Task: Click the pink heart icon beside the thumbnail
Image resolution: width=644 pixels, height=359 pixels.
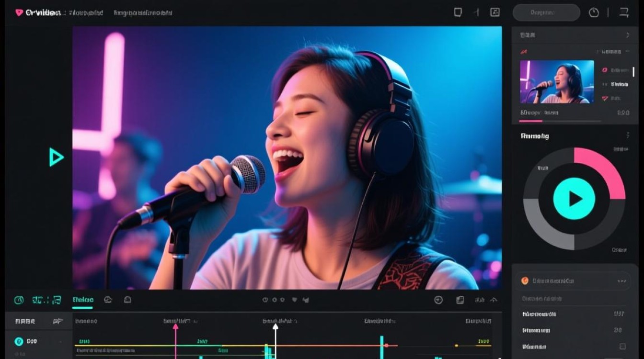Action: tap(605, 98)
